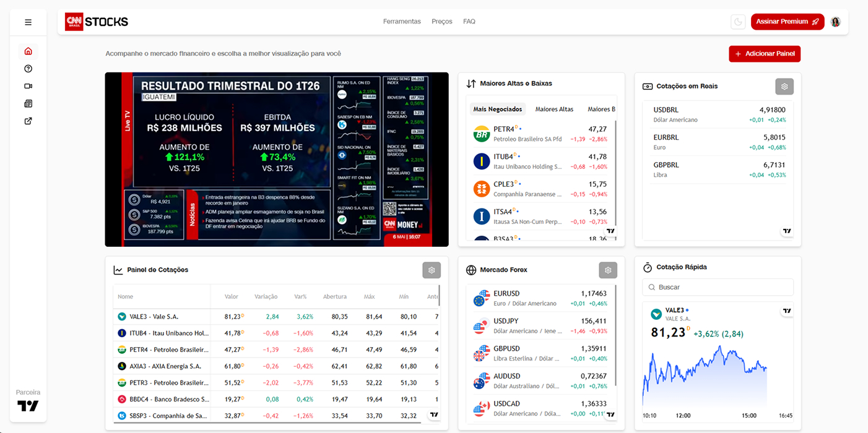Click TradingView logo in Mercado Forex panel

tap(610, 414)
